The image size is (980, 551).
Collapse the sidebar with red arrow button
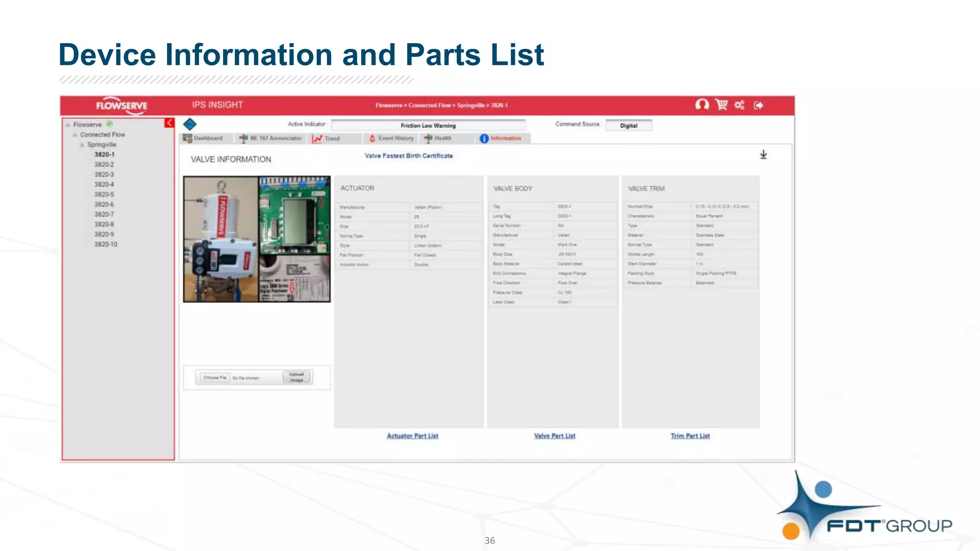click(169, 123)
